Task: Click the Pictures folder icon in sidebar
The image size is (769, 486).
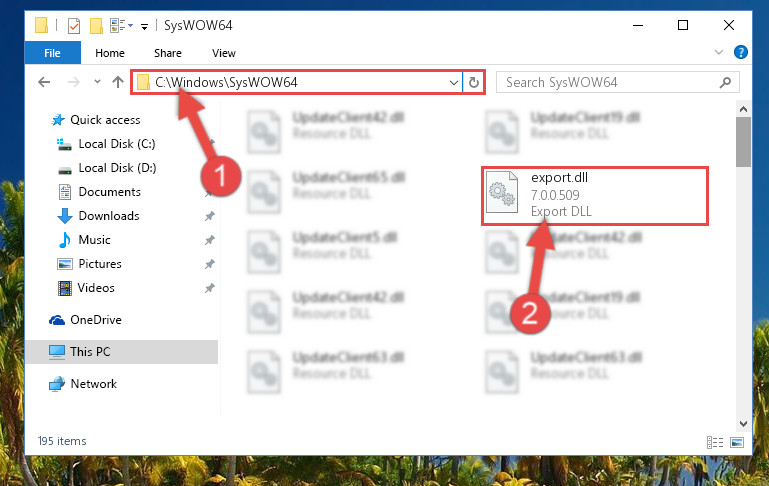Action: pyautogui.click(x=65, y=264)
